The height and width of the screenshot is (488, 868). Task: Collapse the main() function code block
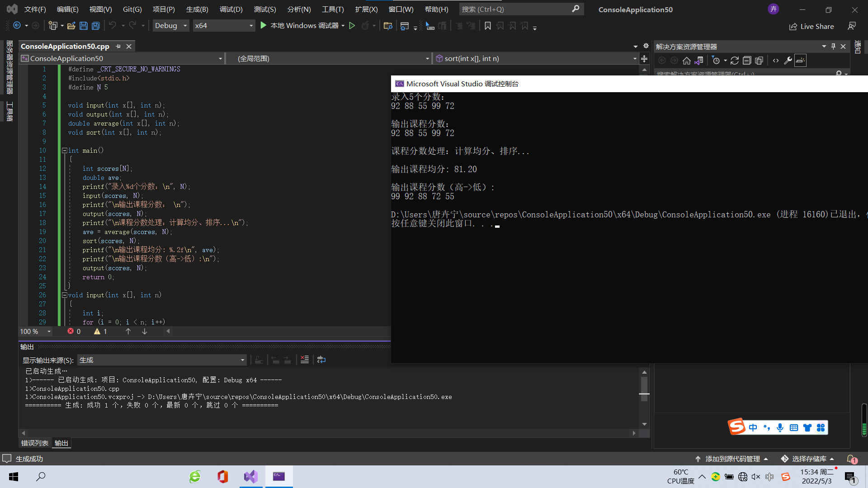point(65,150)
